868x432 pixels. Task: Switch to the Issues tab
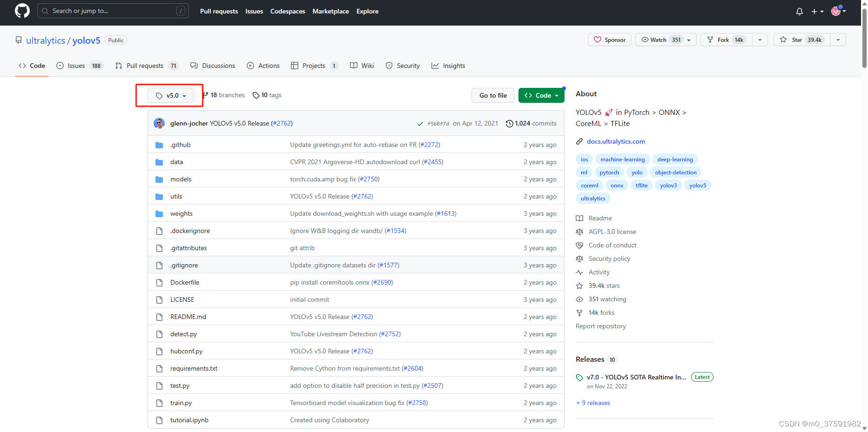point(79,66)
